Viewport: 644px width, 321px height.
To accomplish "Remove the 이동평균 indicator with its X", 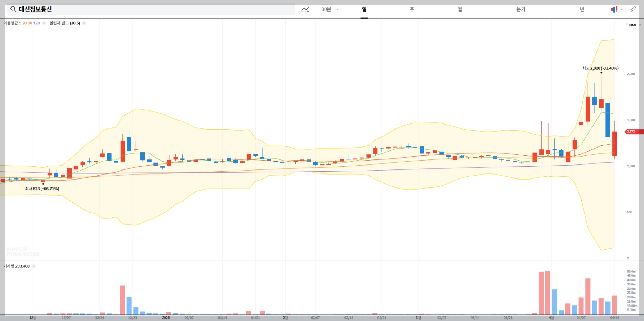I will pos(44,23).
